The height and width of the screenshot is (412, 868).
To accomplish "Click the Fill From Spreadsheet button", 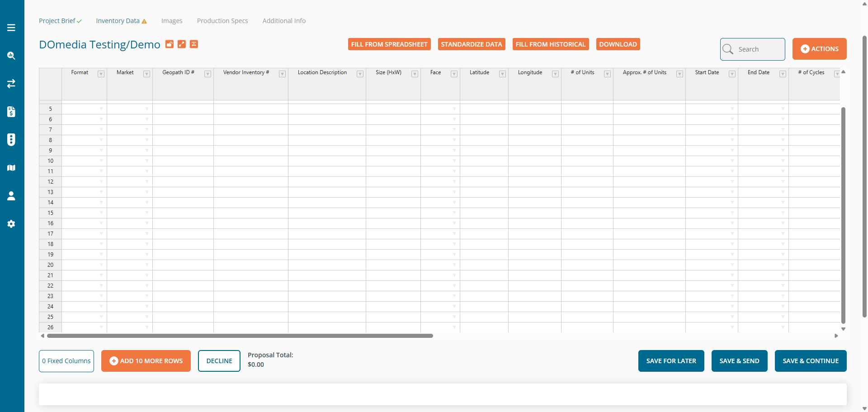I will pos(389,44).
